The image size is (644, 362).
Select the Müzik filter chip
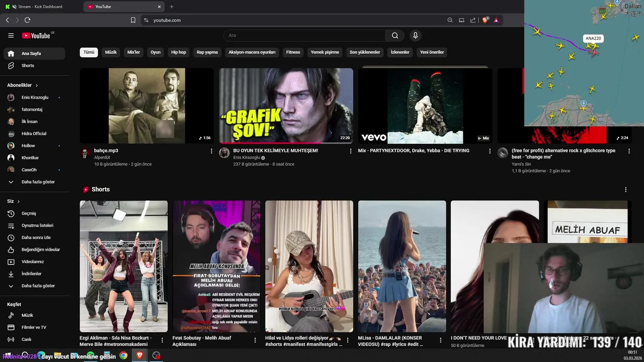click(111, 52)
